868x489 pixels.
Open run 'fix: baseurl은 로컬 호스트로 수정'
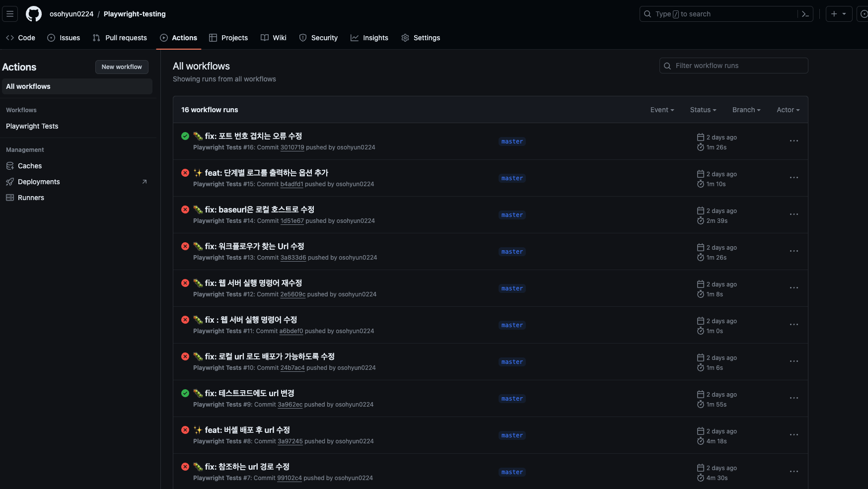[260, 210]
